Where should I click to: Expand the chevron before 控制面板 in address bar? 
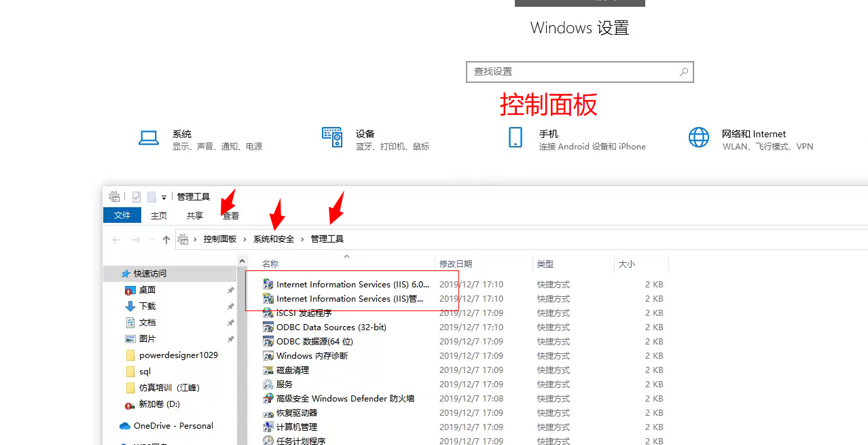point(196,239)
